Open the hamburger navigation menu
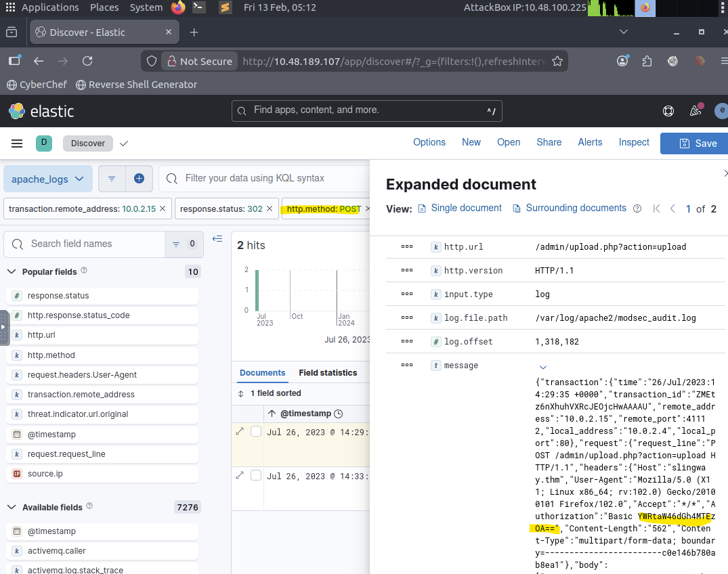Viewport: 728px width, 574px height. point(17,143)
